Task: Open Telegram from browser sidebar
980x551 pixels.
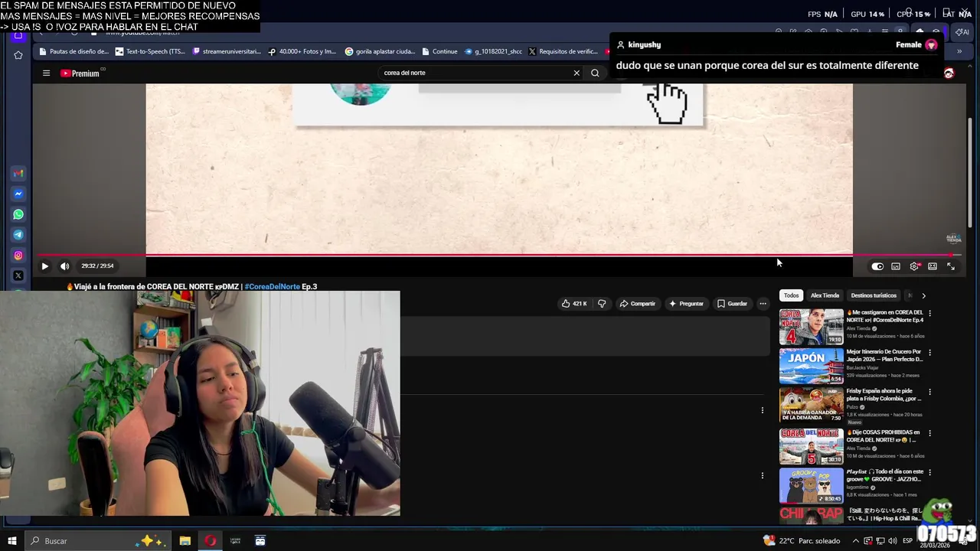Action: click(x=18, y=235)
